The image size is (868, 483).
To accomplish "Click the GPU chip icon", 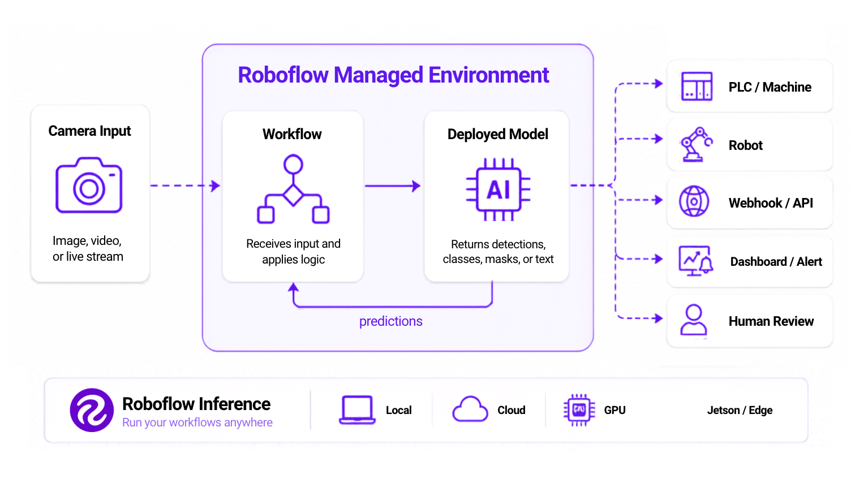I will coord(579,410).
